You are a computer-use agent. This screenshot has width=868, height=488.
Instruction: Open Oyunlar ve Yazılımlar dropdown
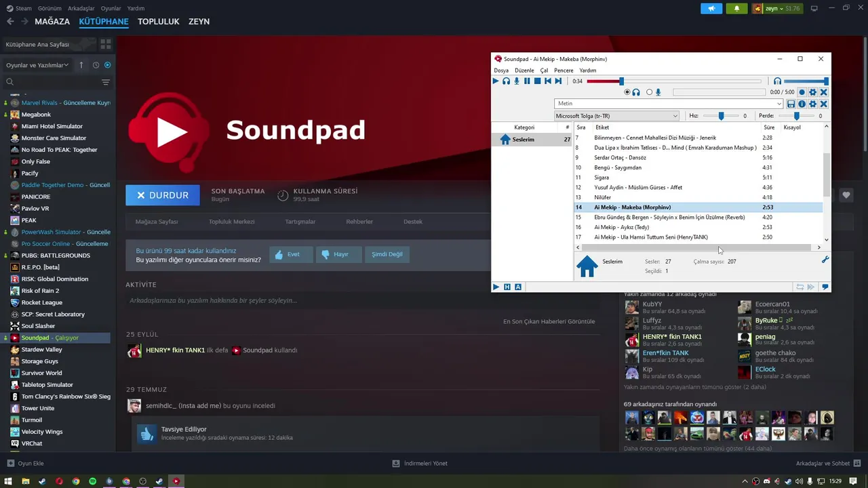[37, 65]
